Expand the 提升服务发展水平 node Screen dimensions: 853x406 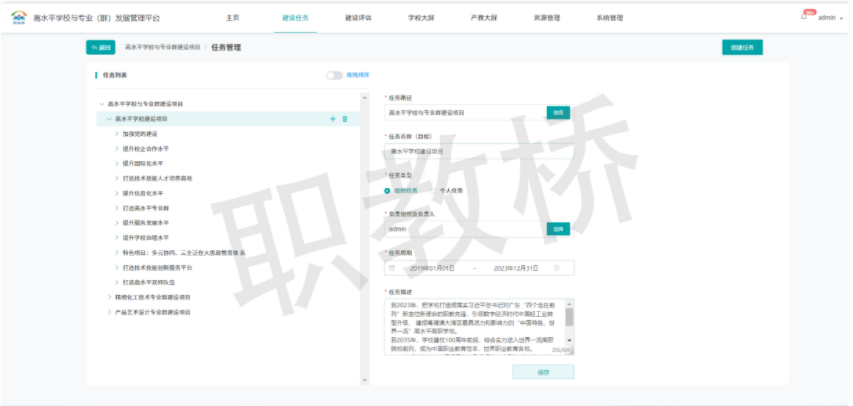117,223
